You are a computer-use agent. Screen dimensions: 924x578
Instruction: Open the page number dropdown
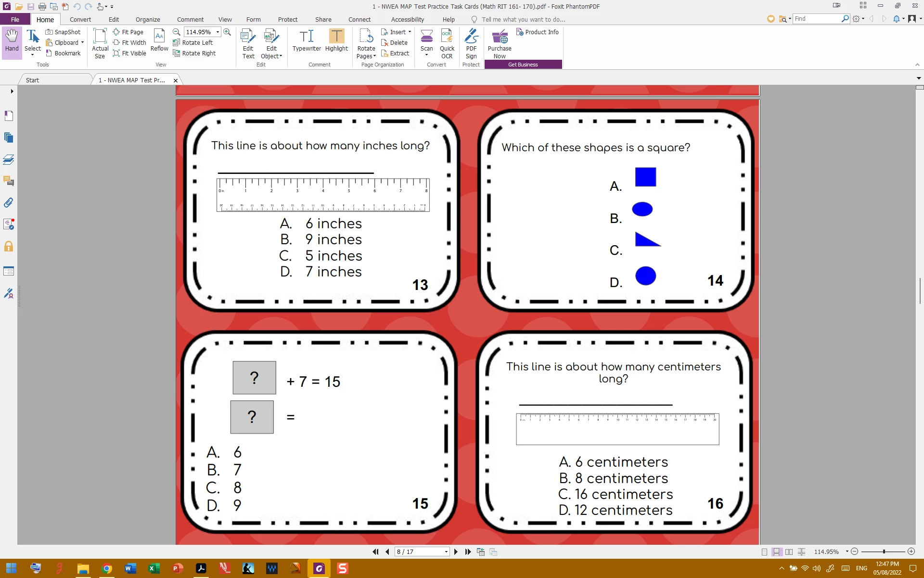pos(446,552)
